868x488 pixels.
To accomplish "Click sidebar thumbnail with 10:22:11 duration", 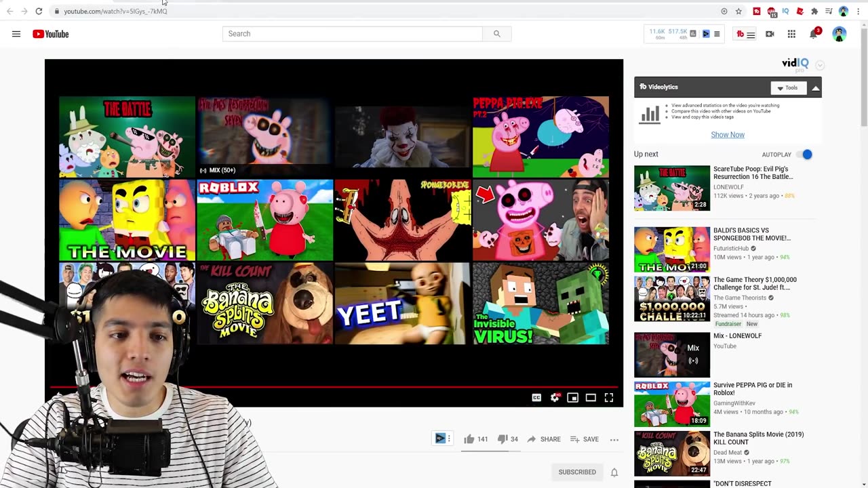I will (x=672, y=299).
